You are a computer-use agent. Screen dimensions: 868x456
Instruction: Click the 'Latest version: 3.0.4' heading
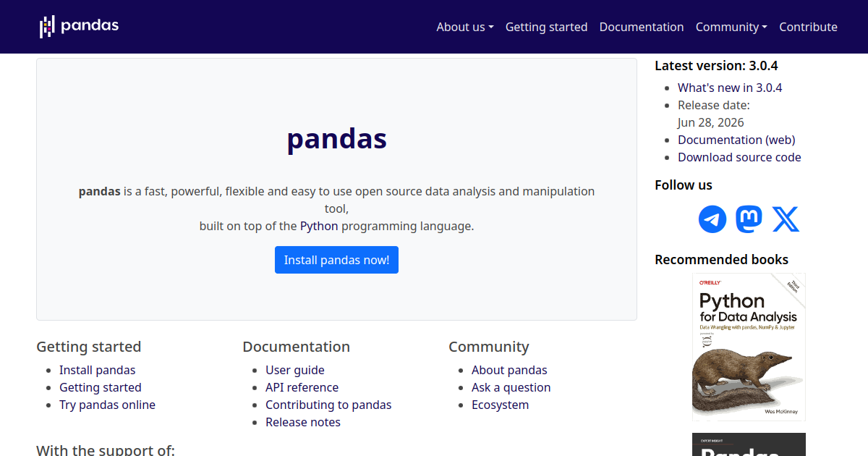(716, 66)
